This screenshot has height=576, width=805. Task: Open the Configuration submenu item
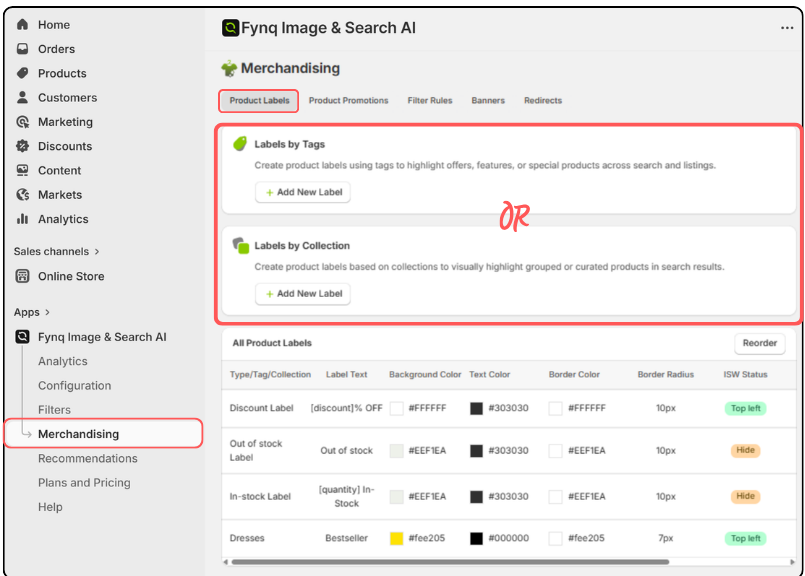pyautogui.click(x=74, y=386)
